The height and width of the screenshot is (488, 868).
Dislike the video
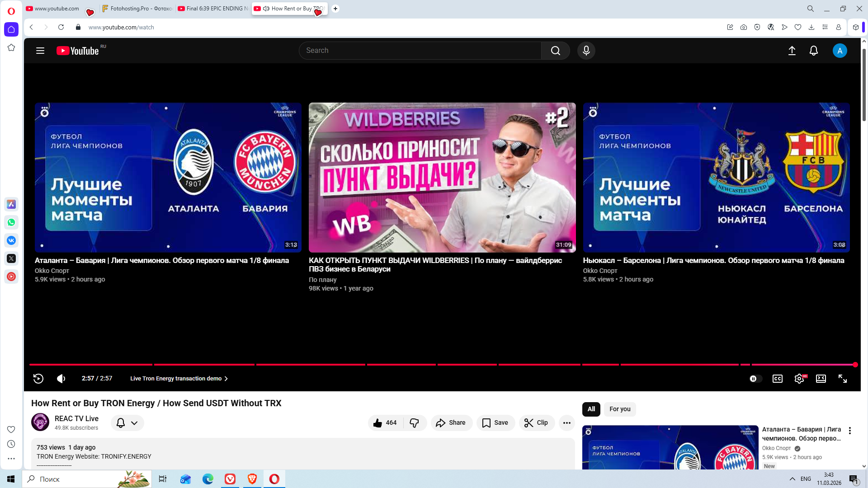point(414,423)
